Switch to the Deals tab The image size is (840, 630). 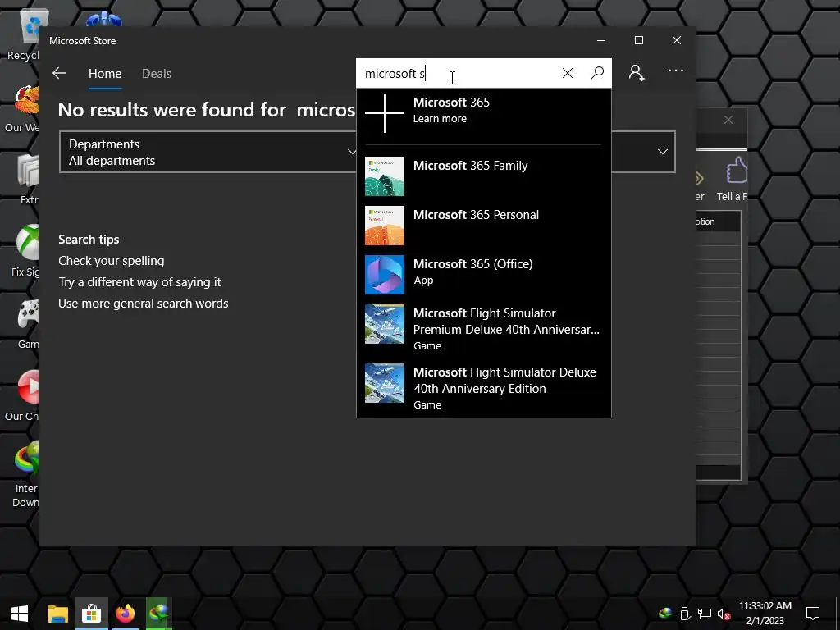click(x=157, y=74)
